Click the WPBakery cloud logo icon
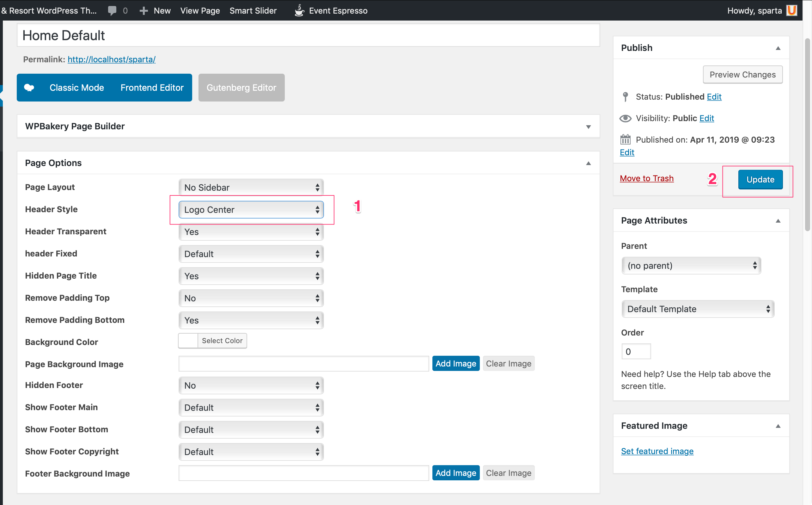The height and width of the screenshot is (505, 812). point(29,88)
